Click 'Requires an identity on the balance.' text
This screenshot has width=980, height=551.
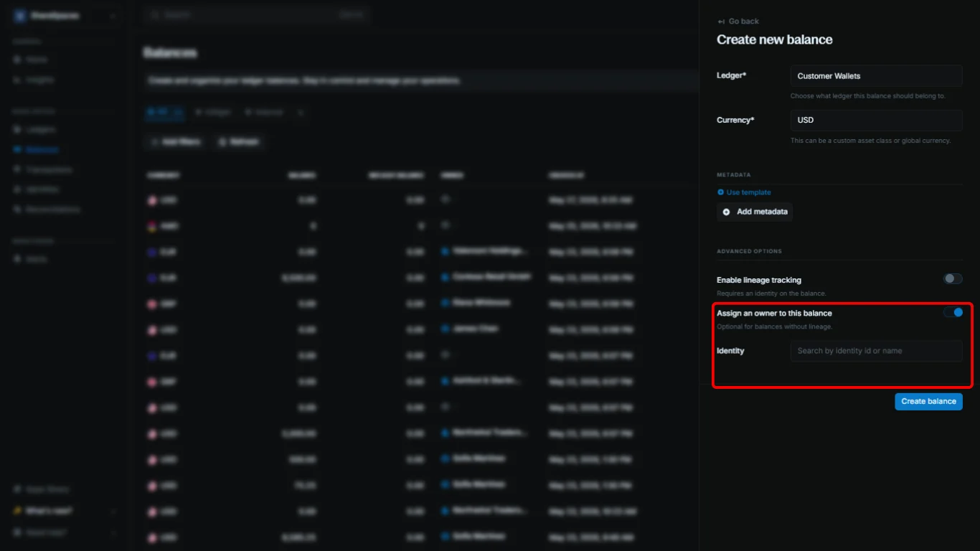coord(771,293)
